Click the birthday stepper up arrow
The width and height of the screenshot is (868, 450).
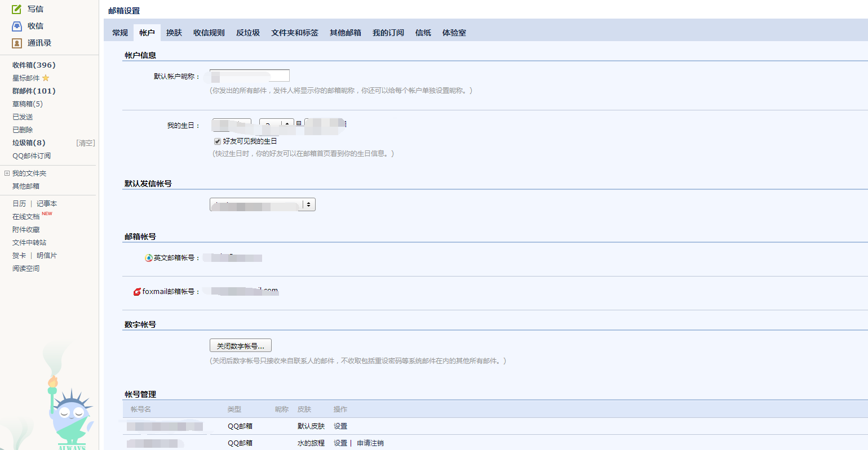click(x=287, y=123)
